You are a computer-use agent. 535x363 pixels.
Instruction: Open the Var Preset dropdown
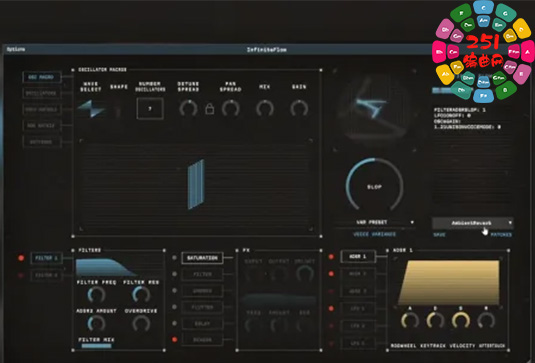point(374,222)
